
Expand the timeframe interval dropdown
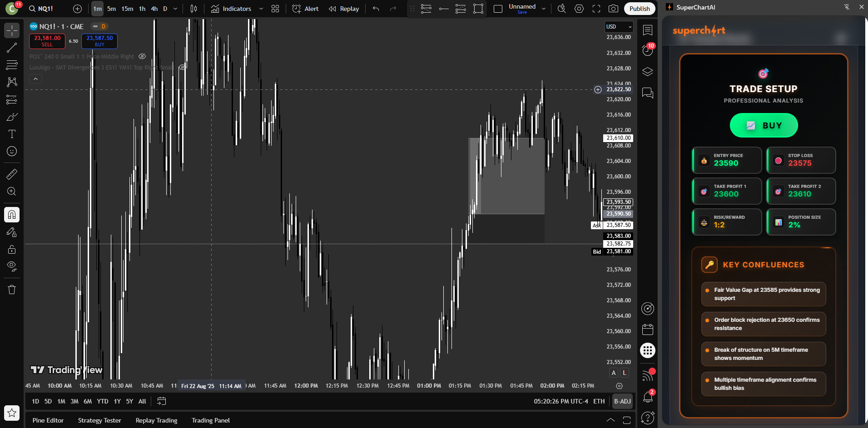click(175, 9)
